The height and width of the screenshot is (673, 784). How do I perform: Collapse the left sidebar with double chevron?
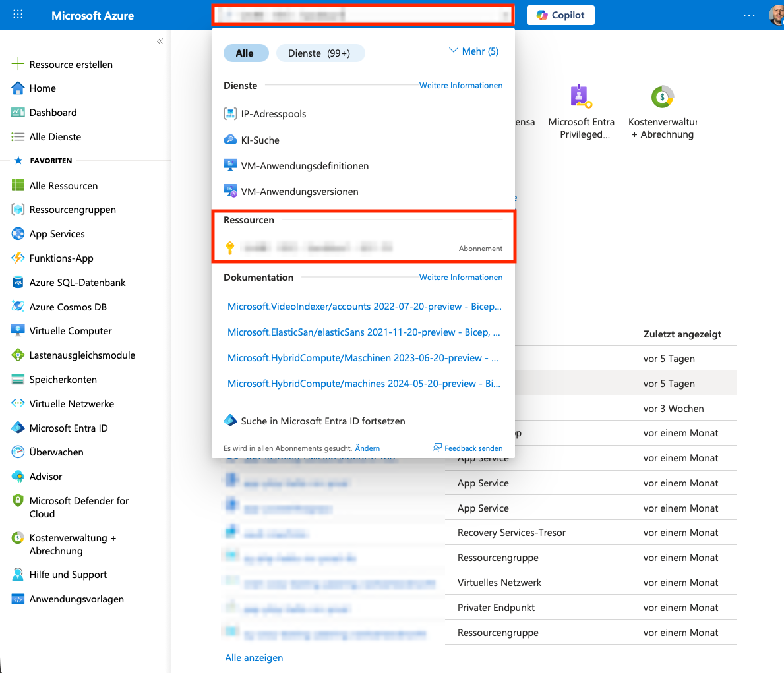click(160, 41)
